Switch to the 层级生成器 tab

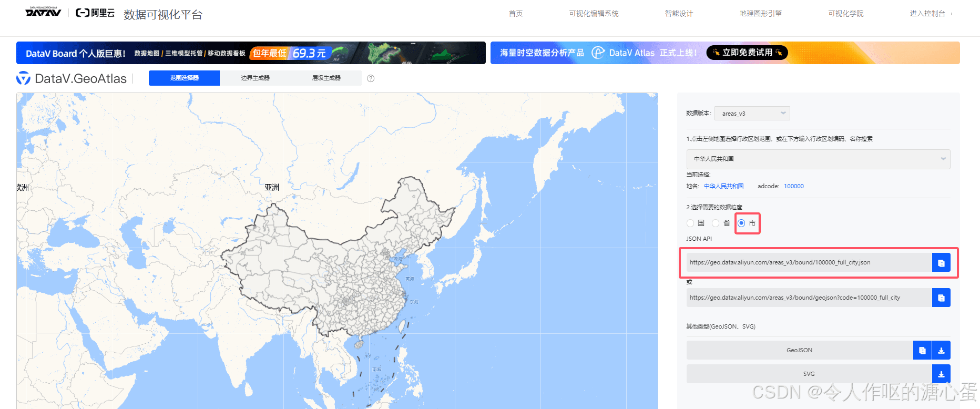pyautogui.click(x=326, y=78)
